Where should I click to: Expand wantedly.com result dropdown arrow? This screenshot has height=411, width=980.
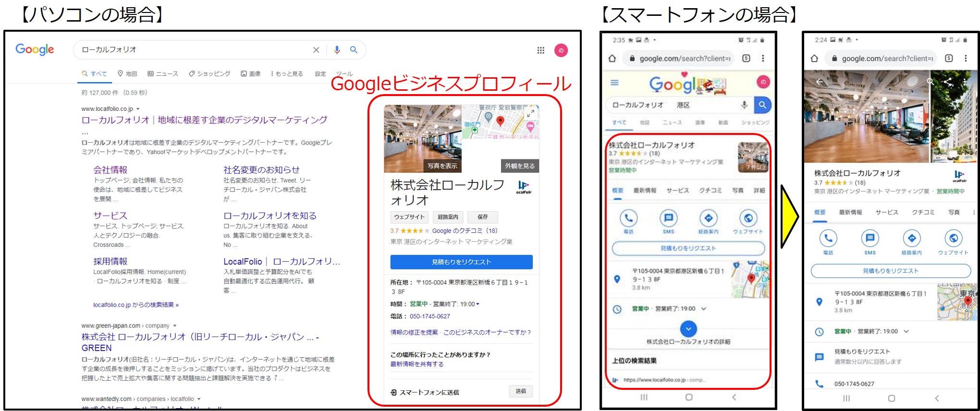pyautogui.click(x=199, y=399)
